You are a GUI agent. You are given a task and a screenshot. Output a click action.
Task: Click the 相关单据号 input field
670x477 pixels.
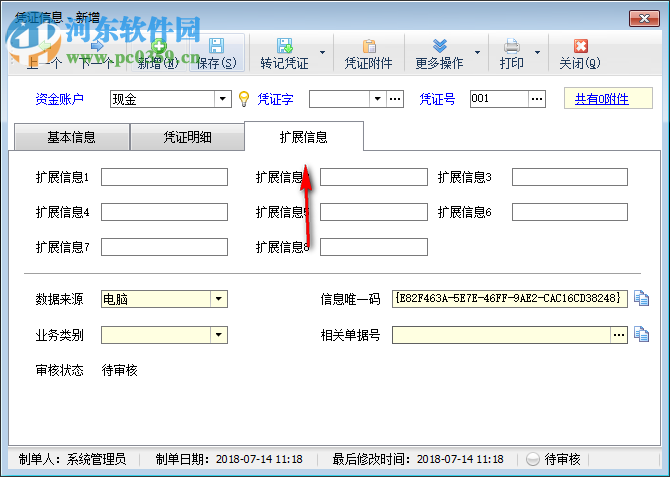[501, 335]
